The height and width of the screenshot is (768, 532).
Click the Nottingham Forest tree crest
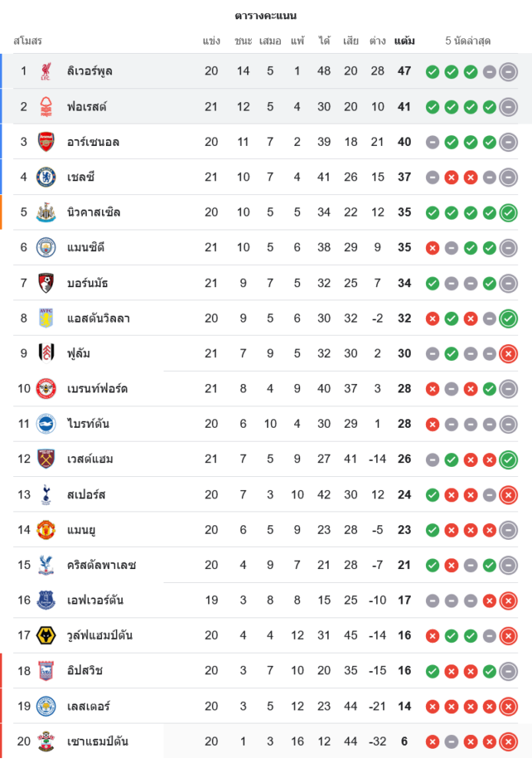coord(46,107)
